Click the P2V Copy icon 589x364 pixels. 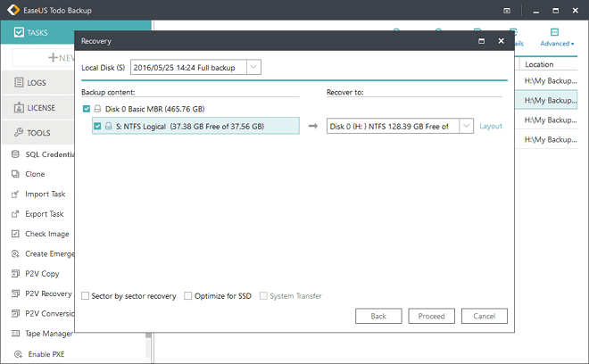point(15,274)
